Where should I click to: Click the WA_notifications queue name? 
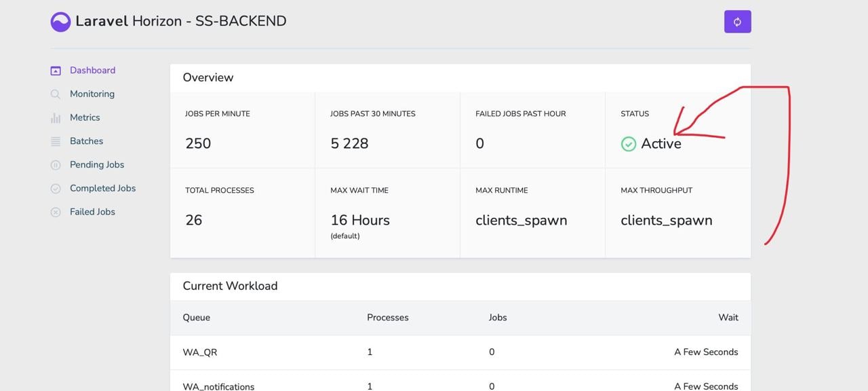(218, 386)
